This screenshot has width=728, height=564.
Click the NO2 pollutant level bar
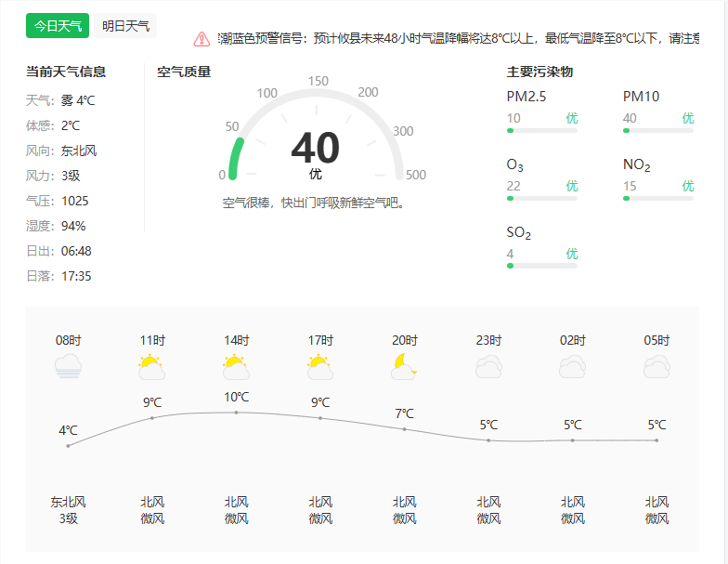(658, 199)
